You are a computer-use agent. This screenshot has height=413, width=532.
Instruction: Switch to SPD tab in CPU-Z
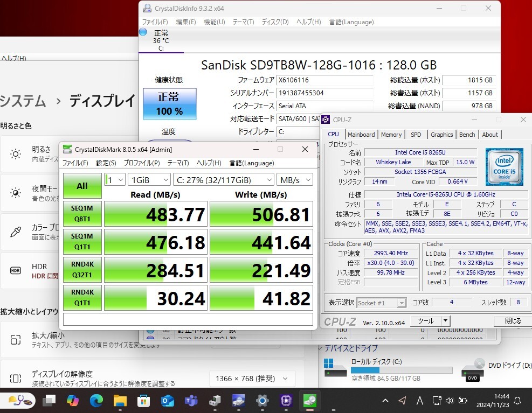coord(416,135)
